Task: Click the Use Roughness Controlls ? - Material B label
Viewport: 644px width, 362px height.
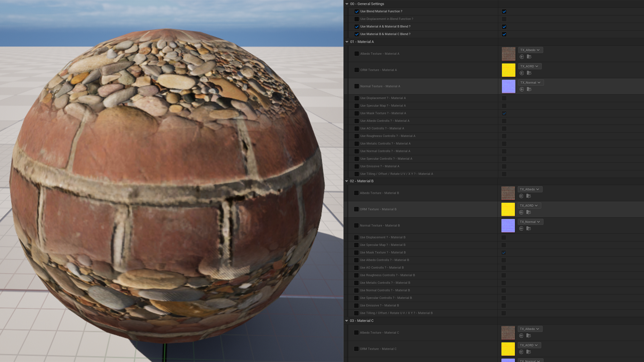Action: coord(387,275)
